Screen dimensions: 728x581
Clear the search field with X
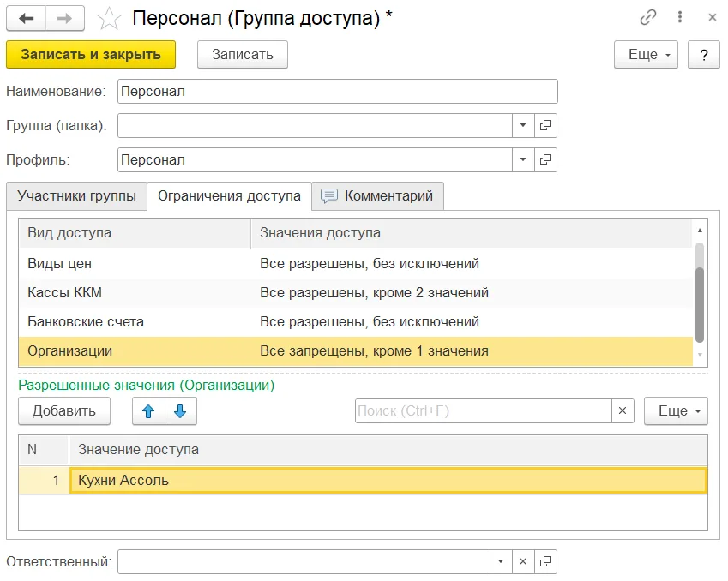click(x=623, y=411)
